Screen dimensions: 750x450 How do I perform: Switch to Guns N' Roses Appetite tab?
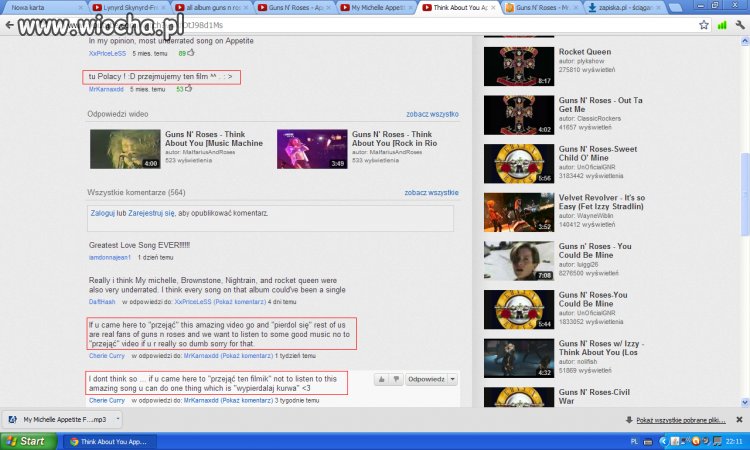294,8
